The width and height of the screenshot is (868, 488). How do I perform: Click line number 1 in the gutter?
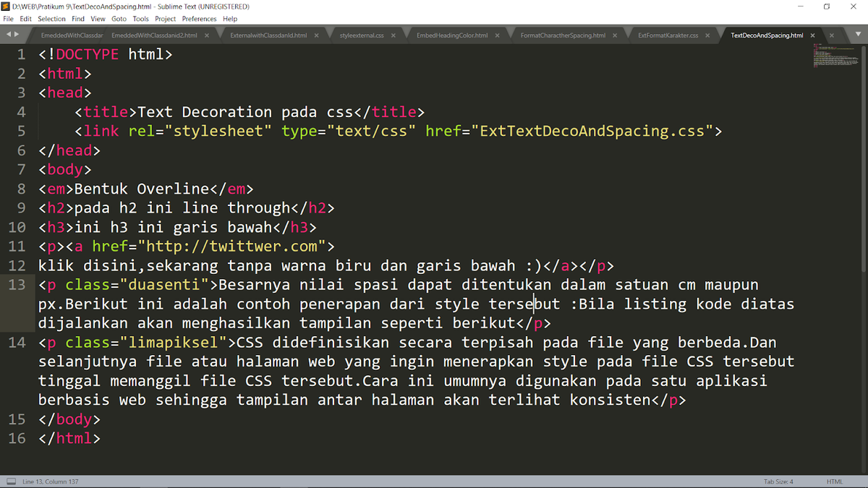[21, 54]
